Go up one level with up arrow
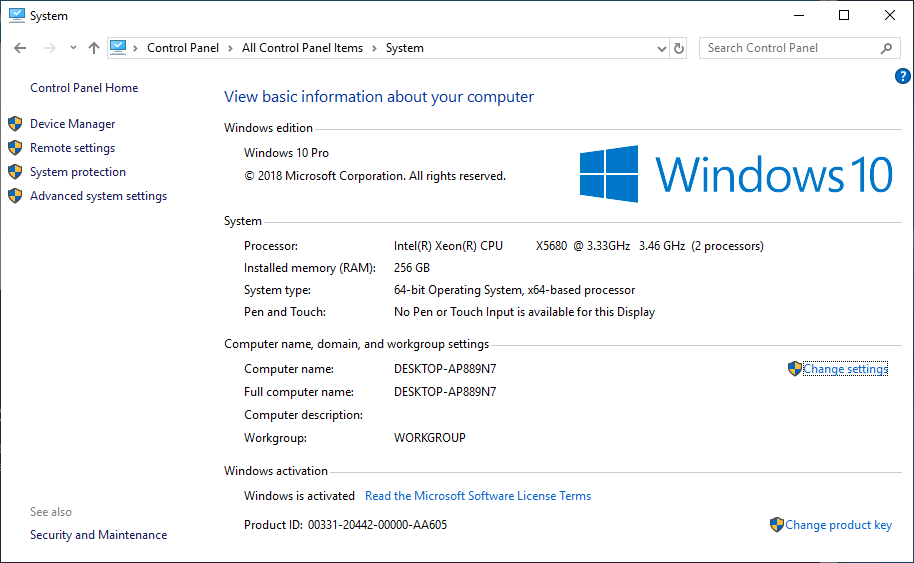The width and height of the screenshot is (914, 563). [x=94, y=48]
